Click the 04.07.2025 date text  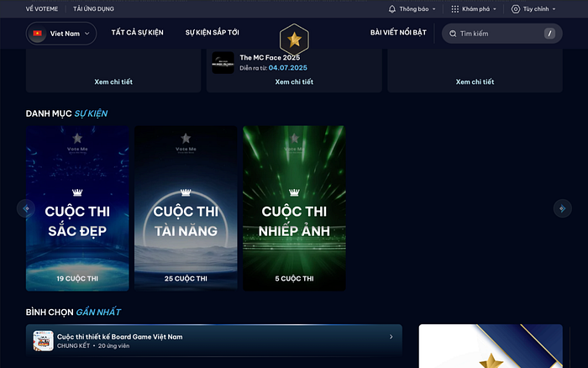(287, 68)
